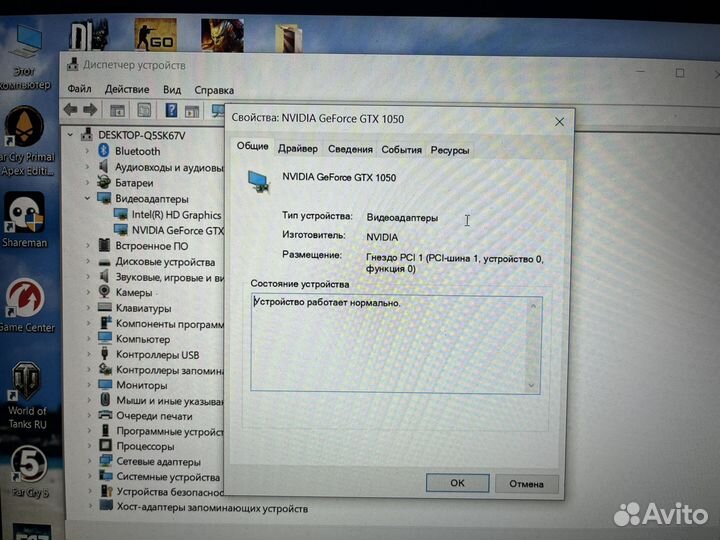Viewport: 720px width, 540px height.
Task: Expand the Встроенное ПО node
Action: 87,246
